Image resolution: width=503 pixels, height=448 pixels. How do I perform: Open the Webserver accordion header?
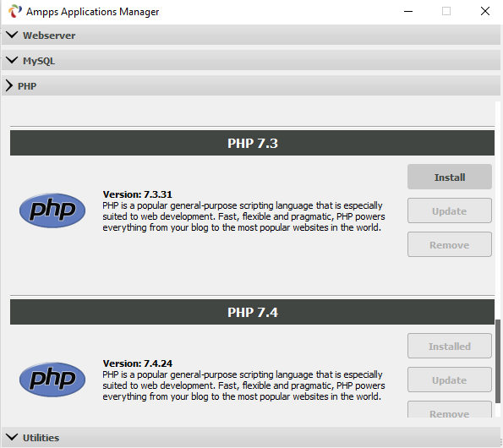point(251,35)
